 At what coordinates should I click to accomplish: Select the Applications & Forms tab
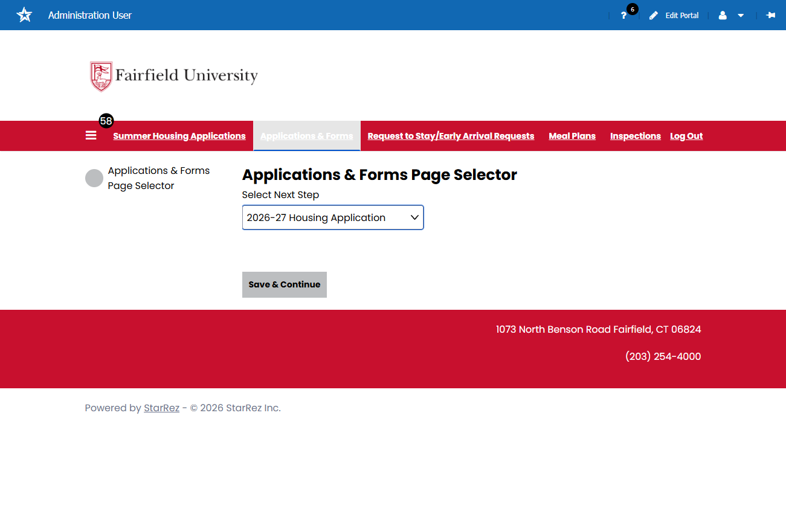[x=307, y=136]
